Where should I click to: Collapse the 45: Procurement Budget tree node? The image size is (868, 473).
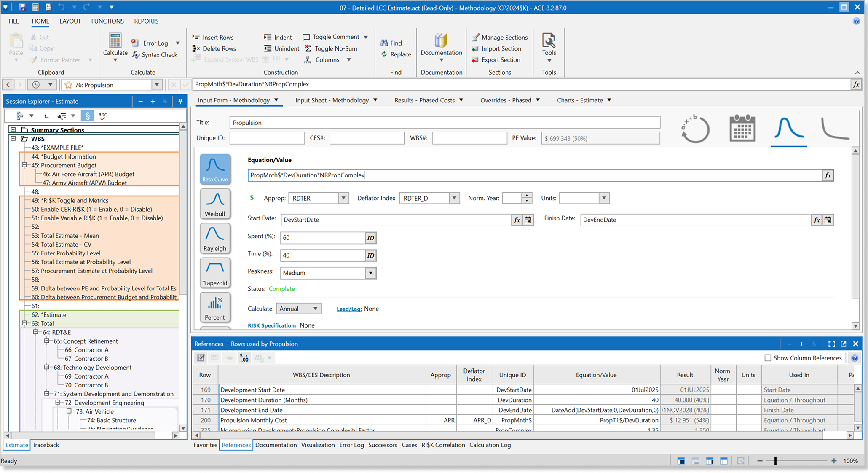pos(24,165)
